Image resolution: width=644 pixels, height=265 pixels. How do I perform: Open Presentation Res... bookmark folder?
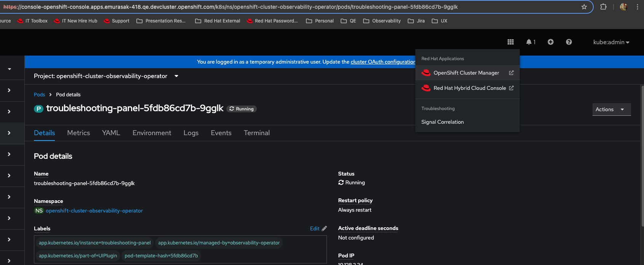161,21
